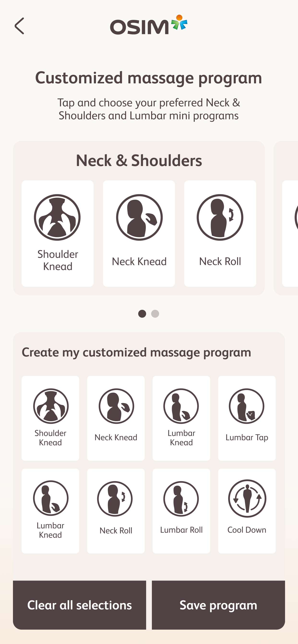The height and width of the screenshot is (644, 298).
Task: Switch to the second carousel page dot
Action: point(155,314)
